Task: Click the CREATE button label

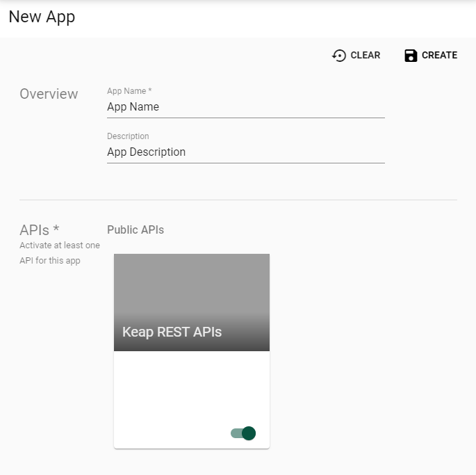Action: 439,56
